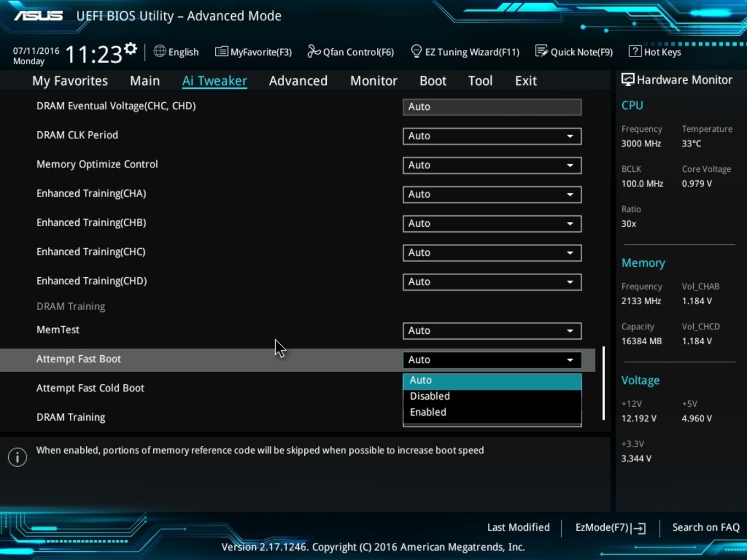Click the CPU temperature value 33°C
This screenshot has width=747, height=560.
(x=692, y=144)
